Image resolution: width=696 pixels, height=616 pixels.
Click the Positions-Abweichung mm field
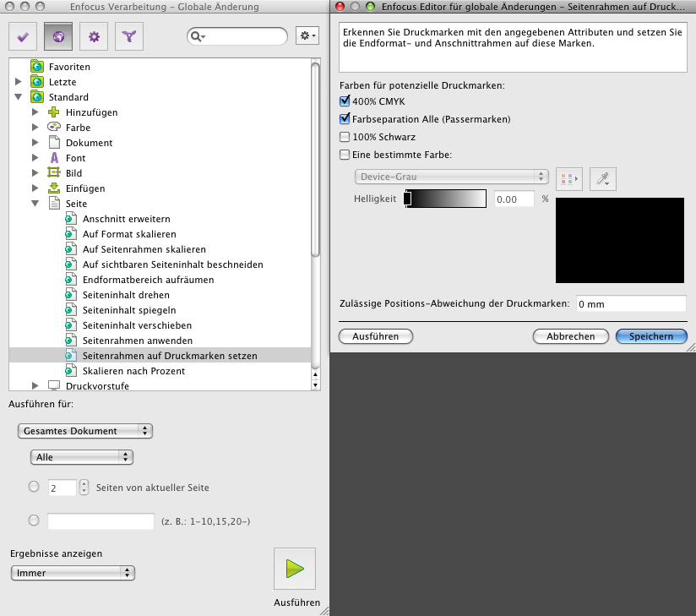(631, 304)
